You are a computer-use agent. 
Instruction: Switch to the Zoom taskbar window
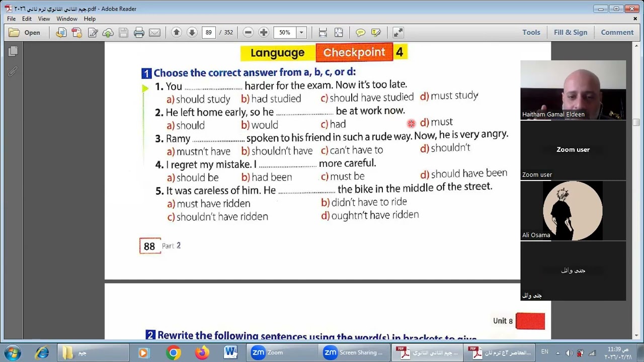coord(282,352)
